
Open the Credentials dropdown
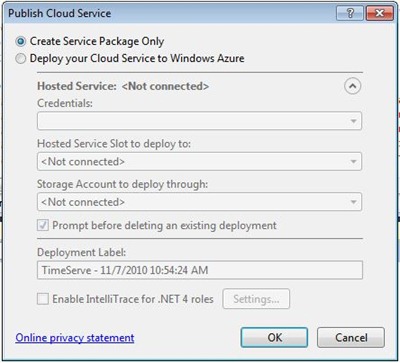[x=199, y=121]
